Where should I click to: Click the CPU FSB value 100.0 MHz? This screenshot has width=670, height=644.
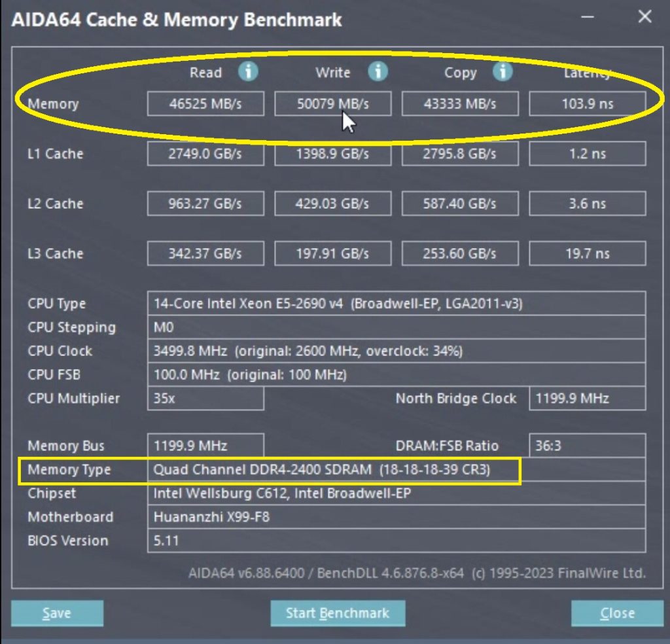397,375
